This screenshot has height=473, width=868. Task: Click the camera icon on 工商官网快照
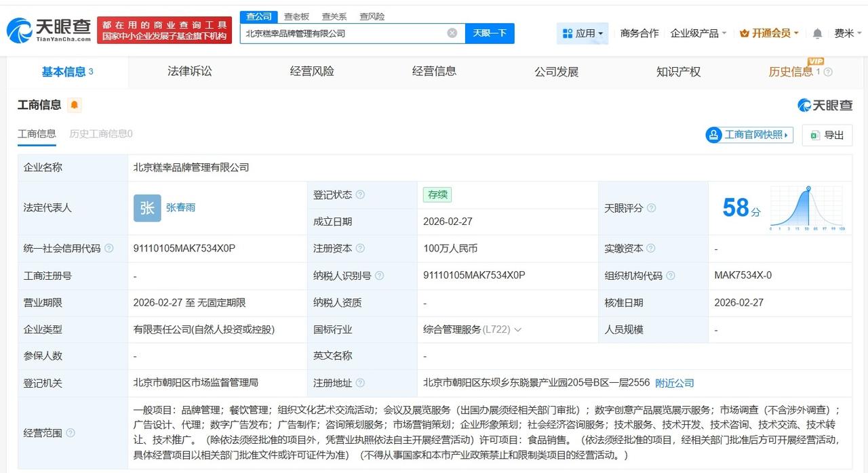pyautogui.click(x=714, y=135)
